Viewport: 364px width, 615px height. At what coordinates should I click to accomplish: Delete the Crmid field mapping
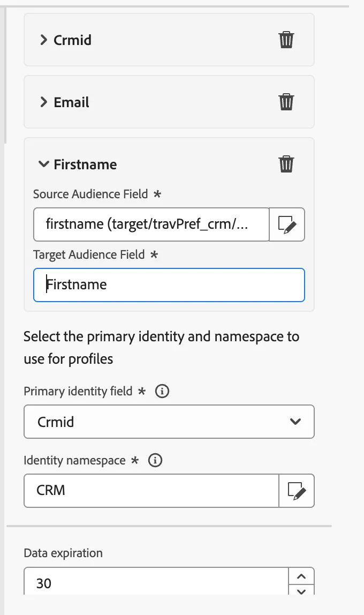(286, 40)
